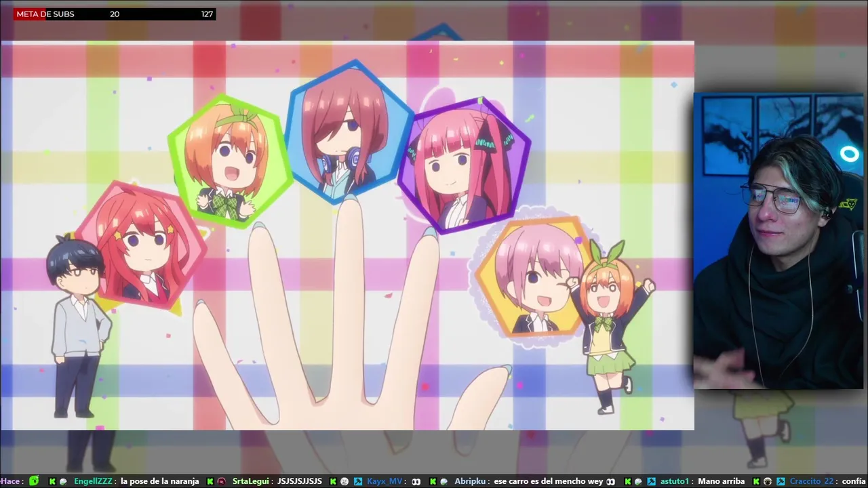This screenshot has height=488, width=868.
Task: Click the blue hexagon headphone-girl portrait
Action: click(x=349, y=132)
